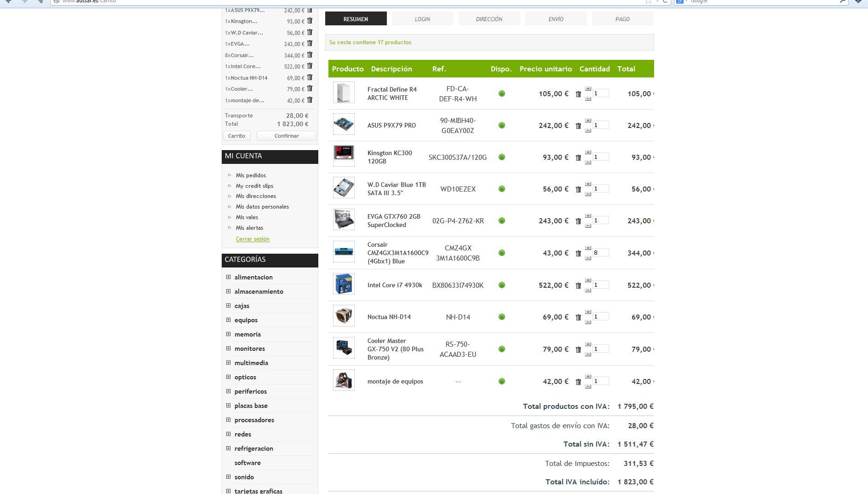The height and width of the screenshot is (494, 868).
Task: Decrease quantity of Noctua NH-D14
Action: click(588, 322)
